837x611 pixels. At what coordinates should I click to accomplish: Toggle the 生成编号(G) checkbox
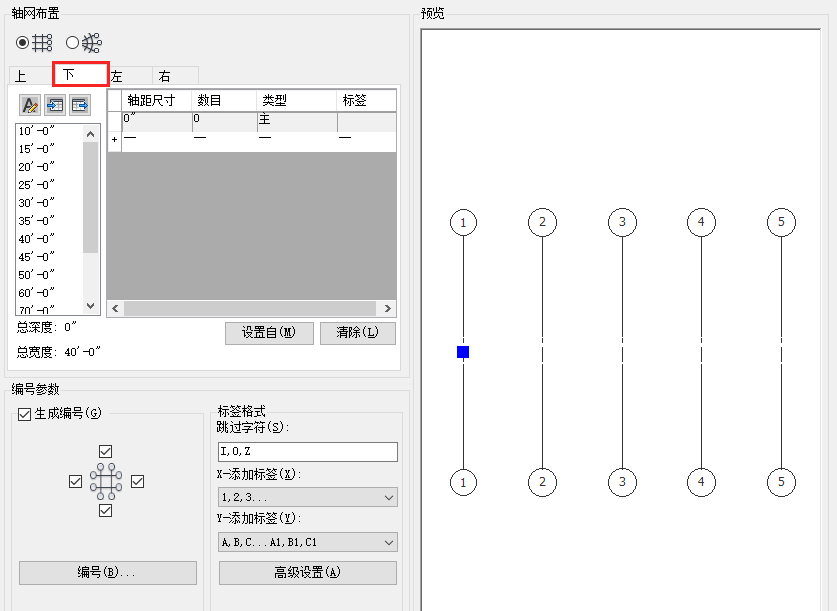tap(25, 414)
